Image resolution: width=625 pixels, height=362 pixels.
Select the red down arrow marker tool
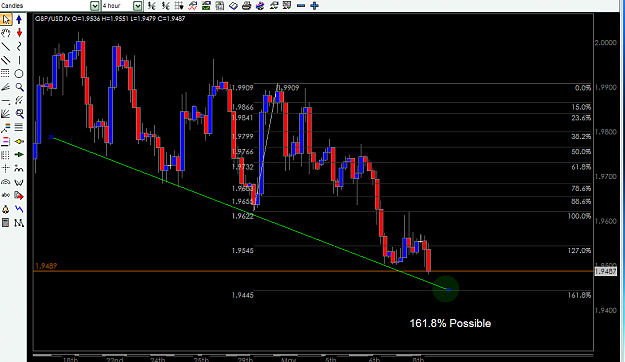(19, 33)
